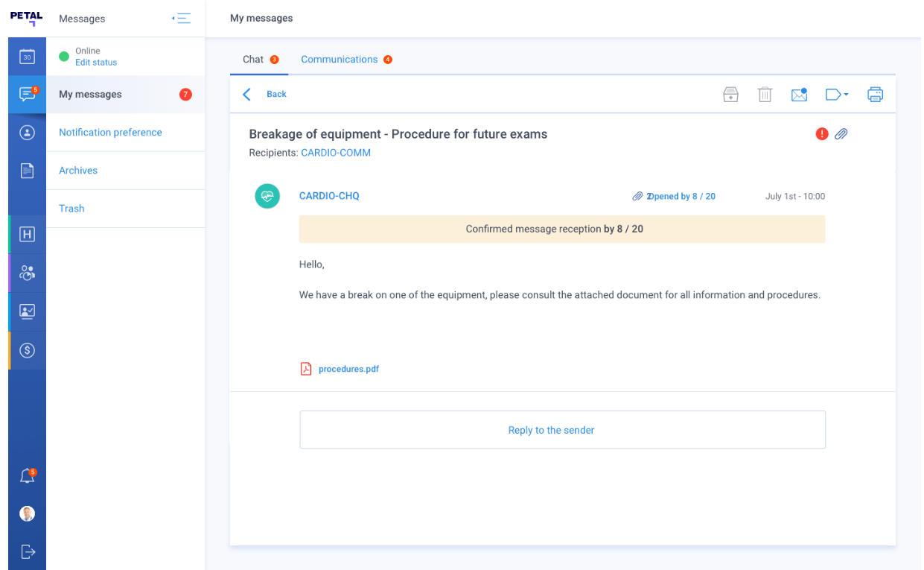Switch to the Communications tab

[x=340, y=59]
